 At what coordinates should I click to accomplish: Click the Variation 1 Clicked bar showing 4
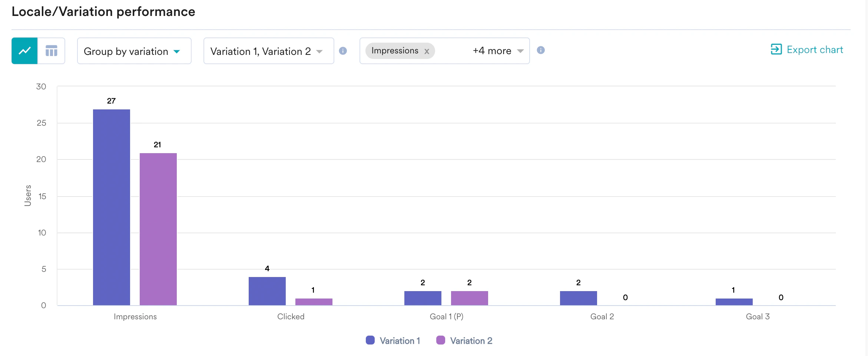coord(267,291)
